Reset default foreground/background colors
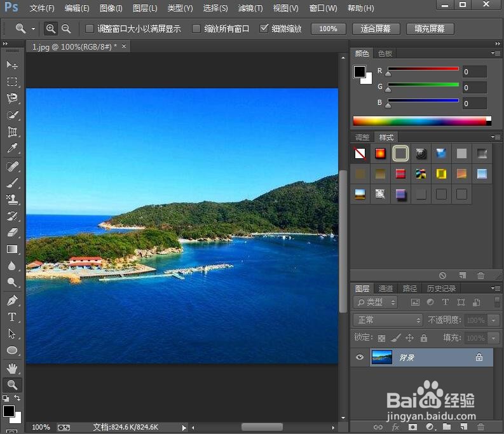 click(6, 398)
